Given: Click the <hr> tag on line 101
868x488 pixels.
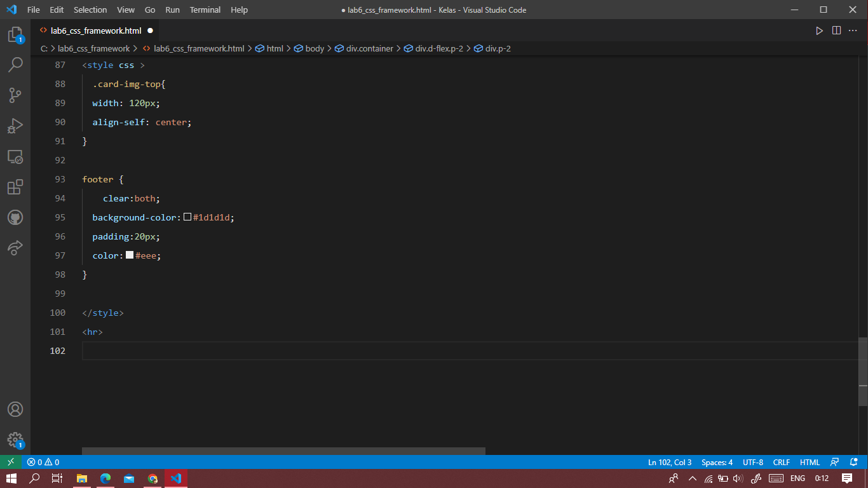Looking at the screenshot, I should pyautogui.click(x=92, y=332).
